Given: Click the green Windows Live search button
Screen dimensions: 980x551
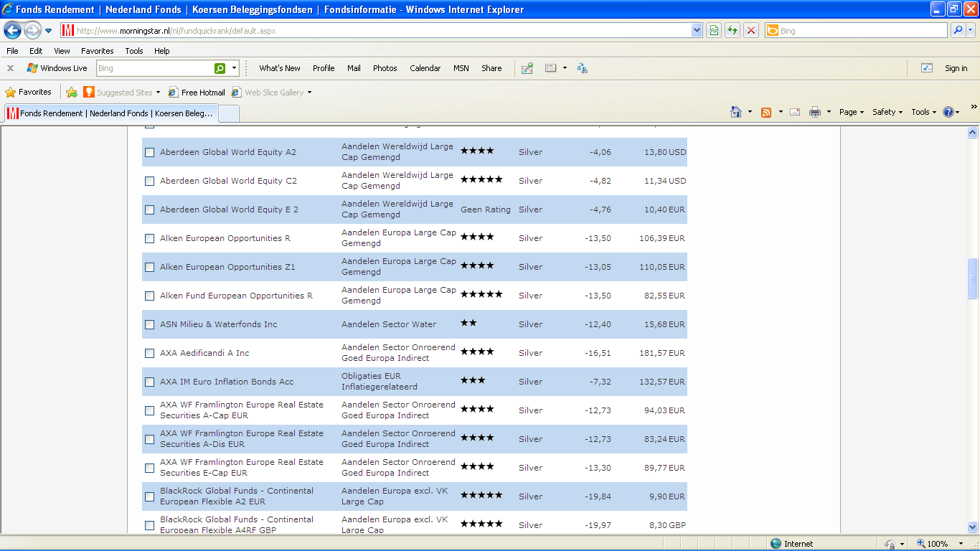Looking at the screenshot, I should point(220,68).
